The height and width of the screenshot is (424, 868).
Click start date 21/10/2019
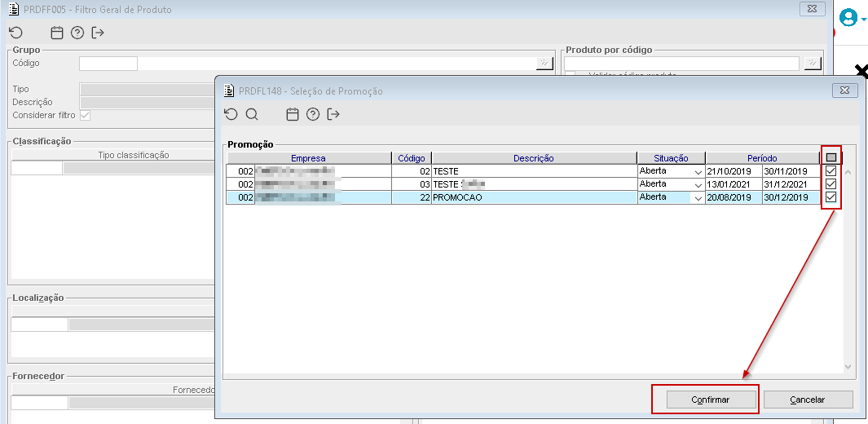(x=734, y=171)
